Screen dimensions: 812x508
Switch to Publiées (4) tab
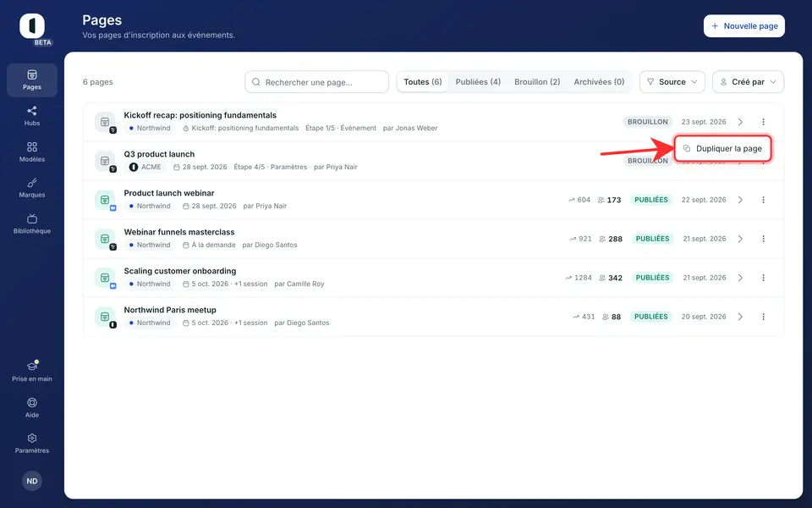478,82
